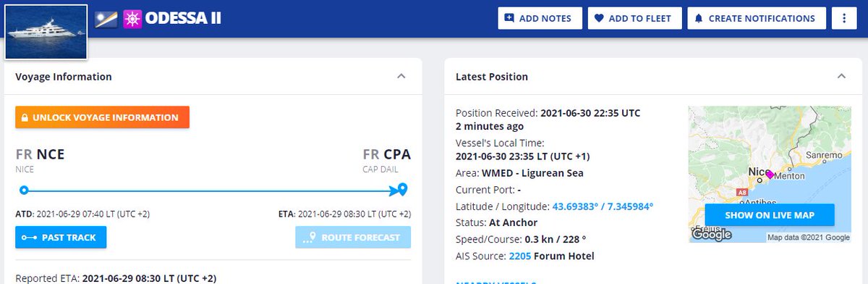Image resolution: width=868 pixels, height=284 pixels.
Task: Click the ETA arrival time text
Action: coord(344,214)
